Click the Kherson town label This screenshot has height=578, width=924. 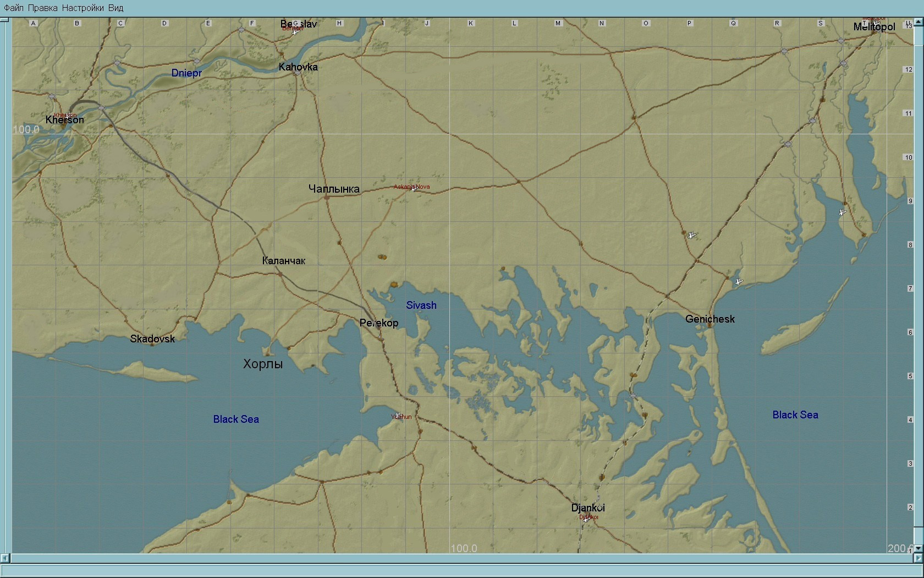point(65,120)
